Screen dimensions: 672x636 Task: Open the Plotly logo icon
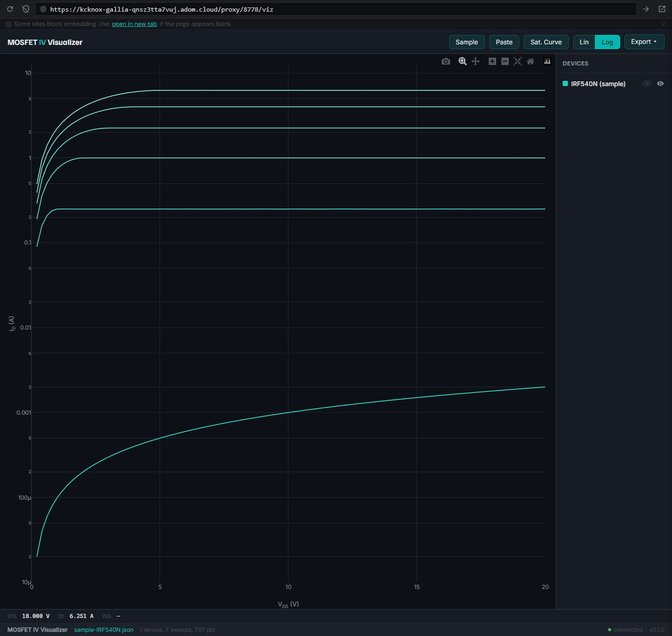click(x=547, y=61)
